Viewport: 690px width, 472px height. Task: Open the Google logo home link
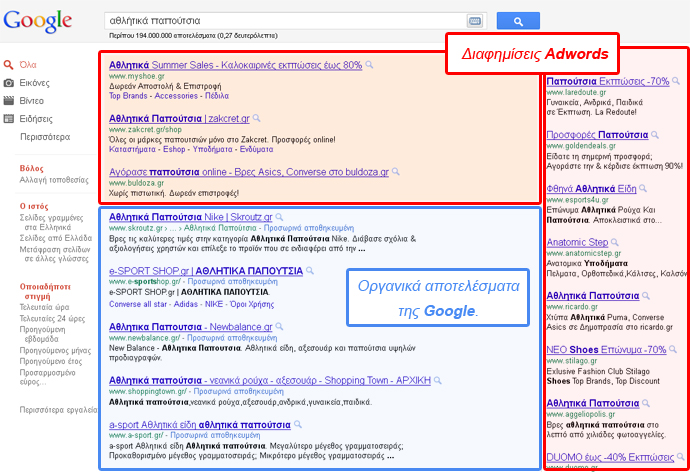(x=37, y=21)
